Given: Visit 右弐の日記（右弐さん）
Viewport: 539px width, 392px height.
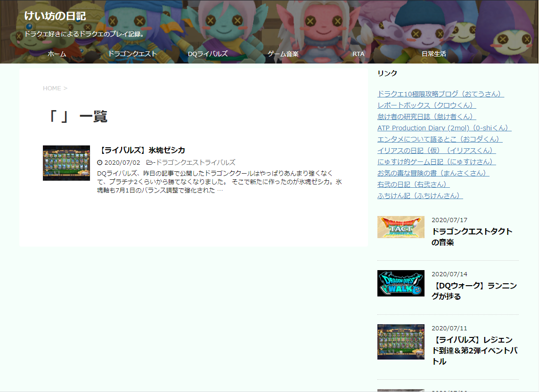Looking at the screenshot, I should tap(414, 184).
